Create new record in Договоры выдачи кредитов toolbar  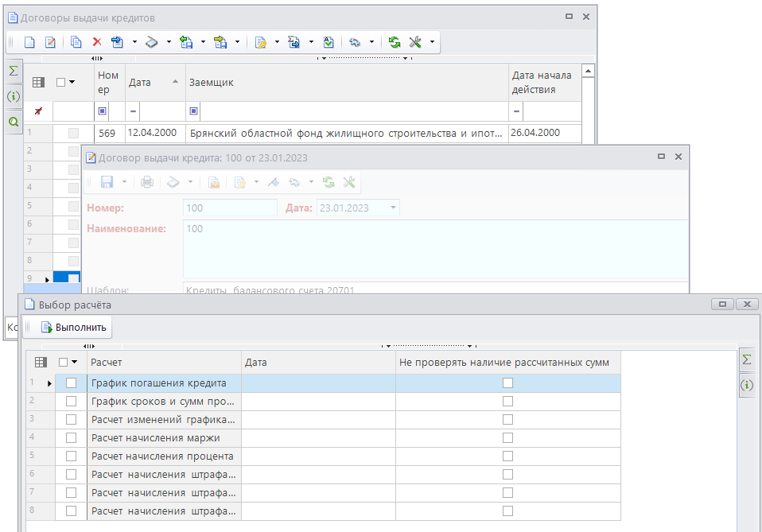29,42
